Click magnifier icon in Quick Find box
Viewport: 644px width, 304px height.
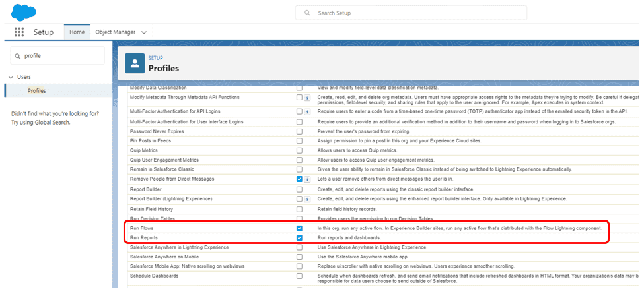tap(18, 56)
